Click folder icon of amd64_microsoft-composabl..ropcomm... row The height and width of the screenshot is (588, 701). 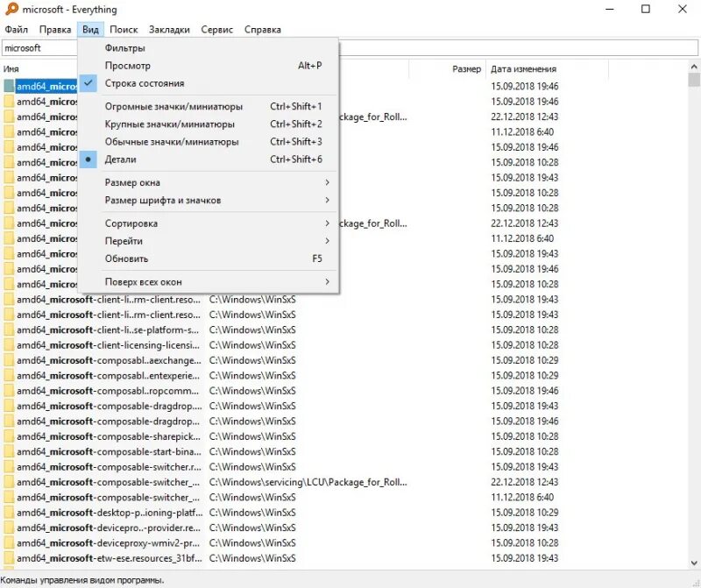[9, 391]
